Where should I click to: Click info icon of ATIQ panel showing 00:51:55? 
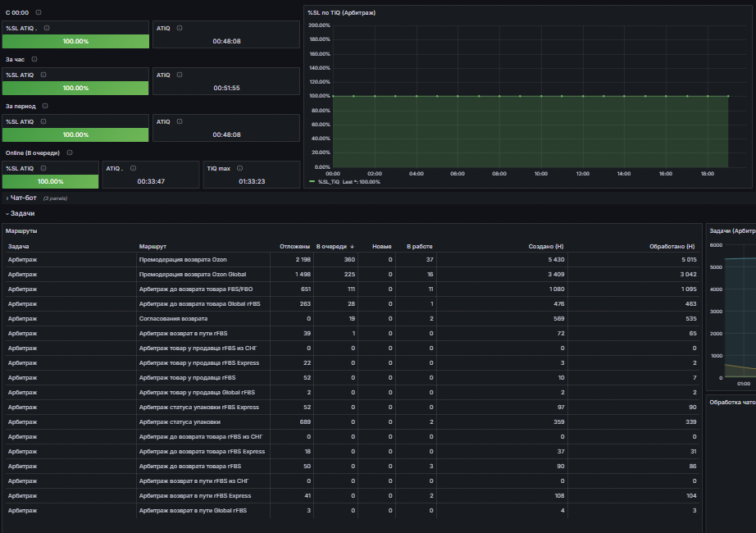coord(180,75)
